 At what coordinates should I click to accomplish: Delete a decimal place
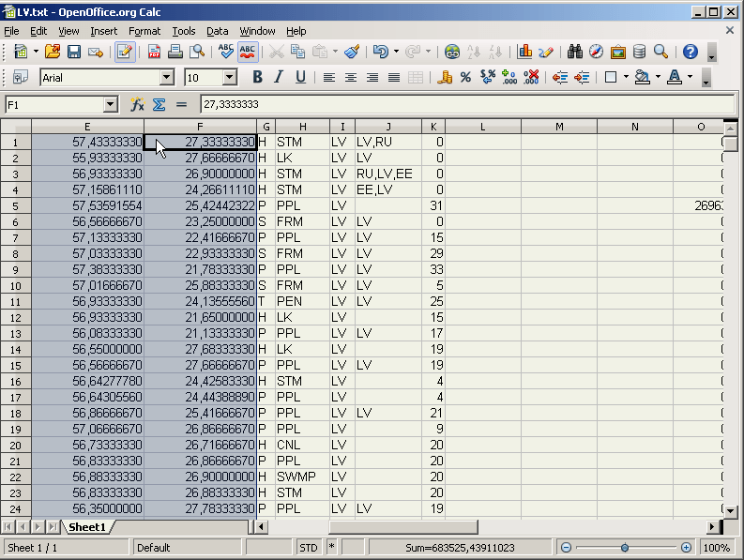pyautogui.click(x=531, y=77)
